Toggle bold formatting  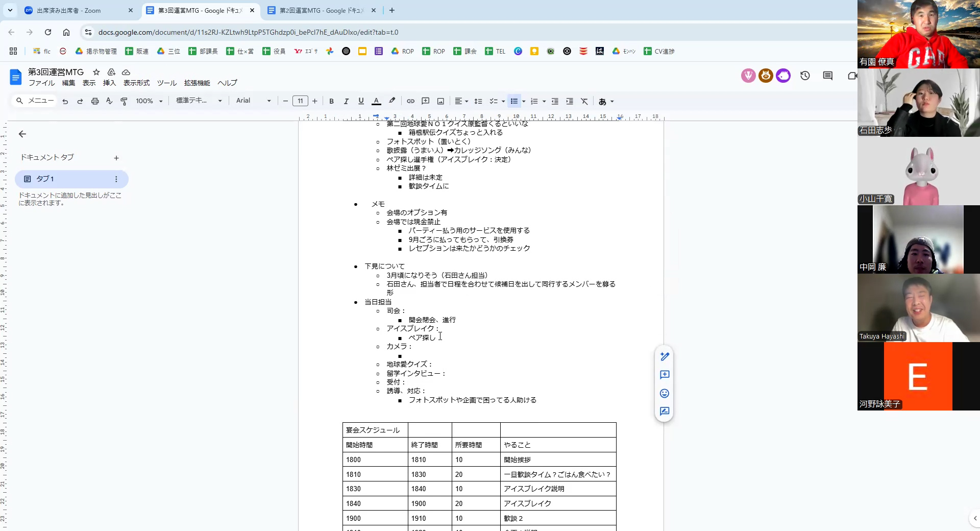[331, 101]
